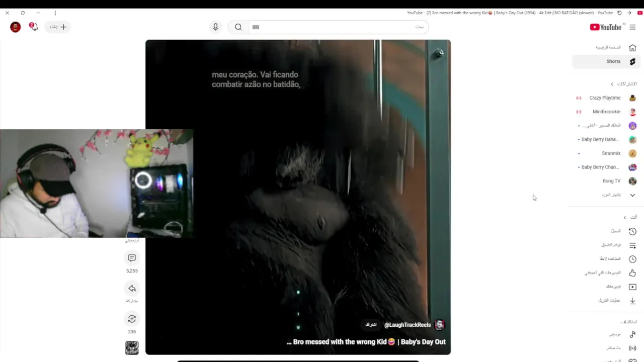Open Music note icon under Explore
Screen dimensions: 644x362
tap(632, 334)
